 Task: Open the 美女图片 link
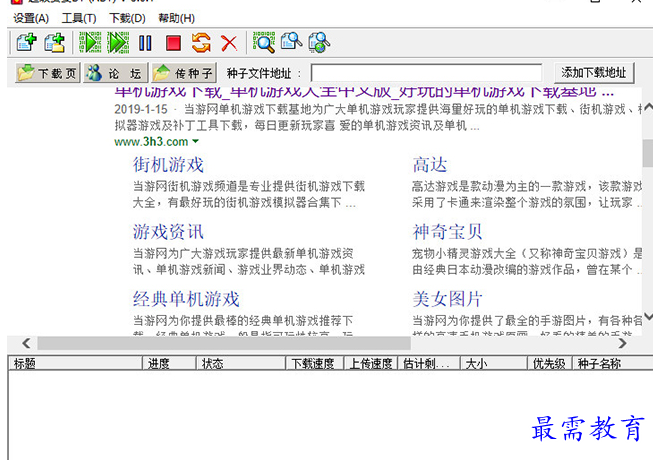click(x=447, y=299)
